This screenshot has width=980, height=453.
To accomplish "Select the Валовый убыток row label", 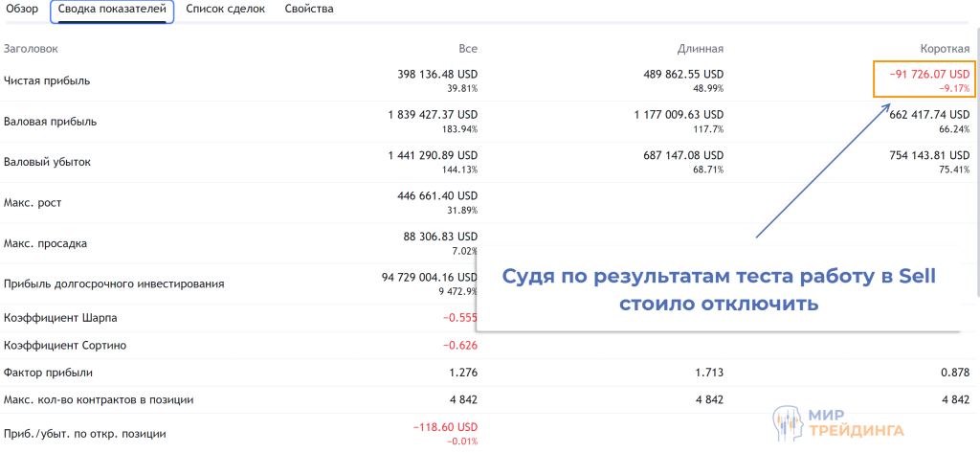I will (48, 162).
